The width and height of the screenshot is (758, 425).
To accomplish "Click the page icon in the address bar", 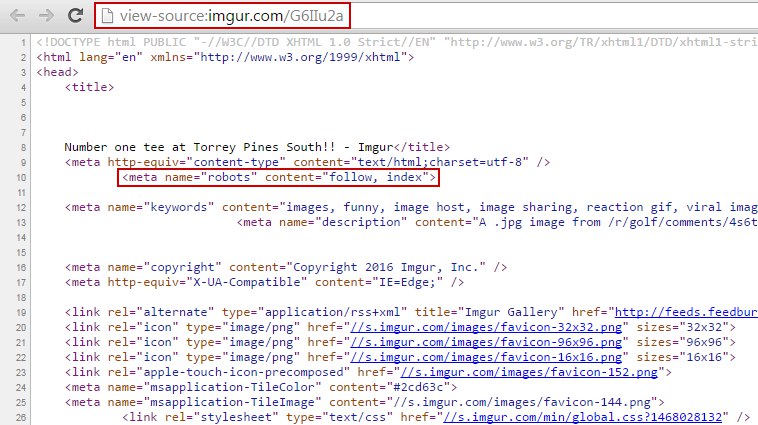I will [107, 16].
